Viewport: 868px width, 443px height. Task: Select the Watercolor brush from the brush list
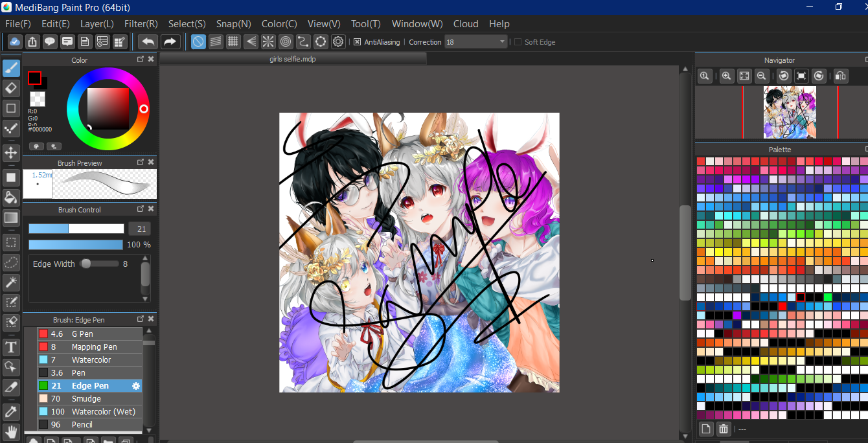click(91, 359)
